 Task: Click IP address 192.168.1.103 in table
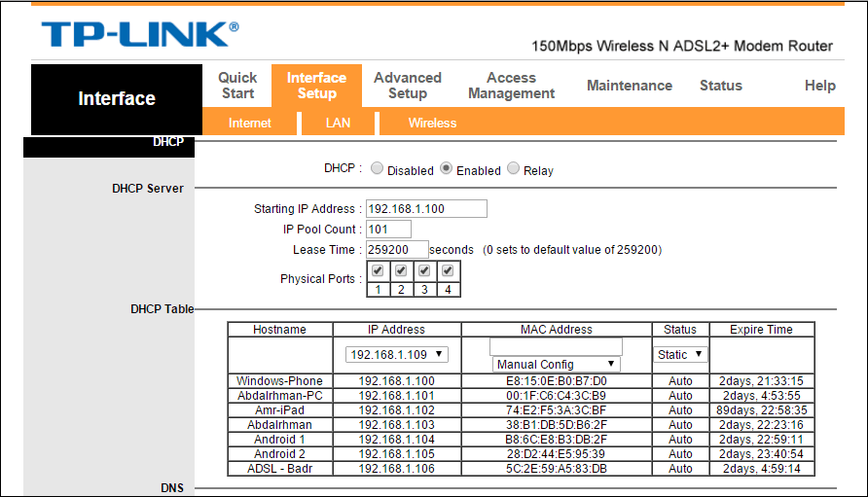pyautogui.click(x=396, y=425)
